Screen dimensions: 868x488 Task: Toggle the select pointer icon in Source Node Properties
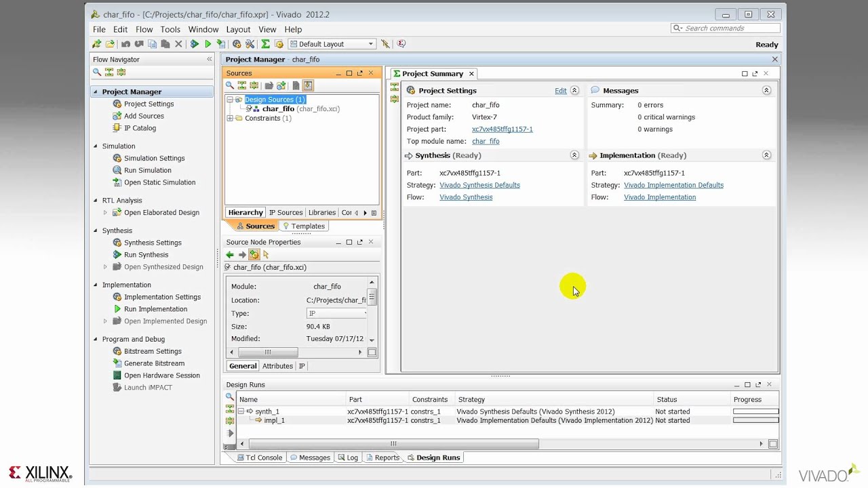tap(266, 255)
